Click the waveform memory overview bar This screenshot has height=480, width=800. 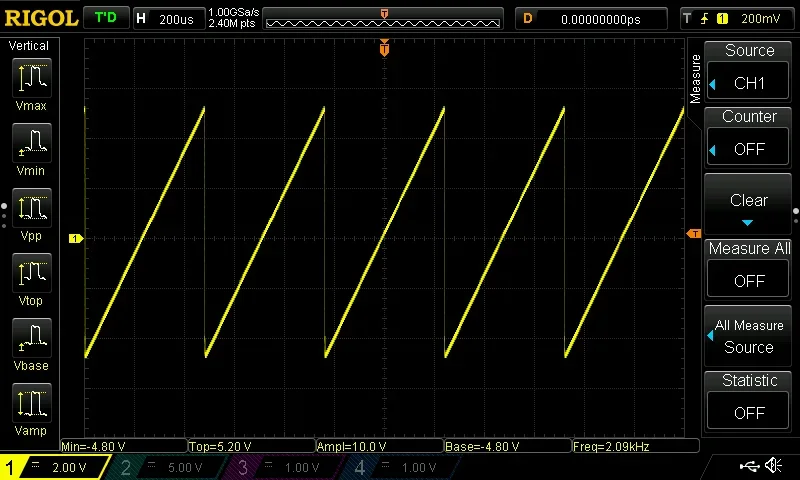click(x=383, y=19)
